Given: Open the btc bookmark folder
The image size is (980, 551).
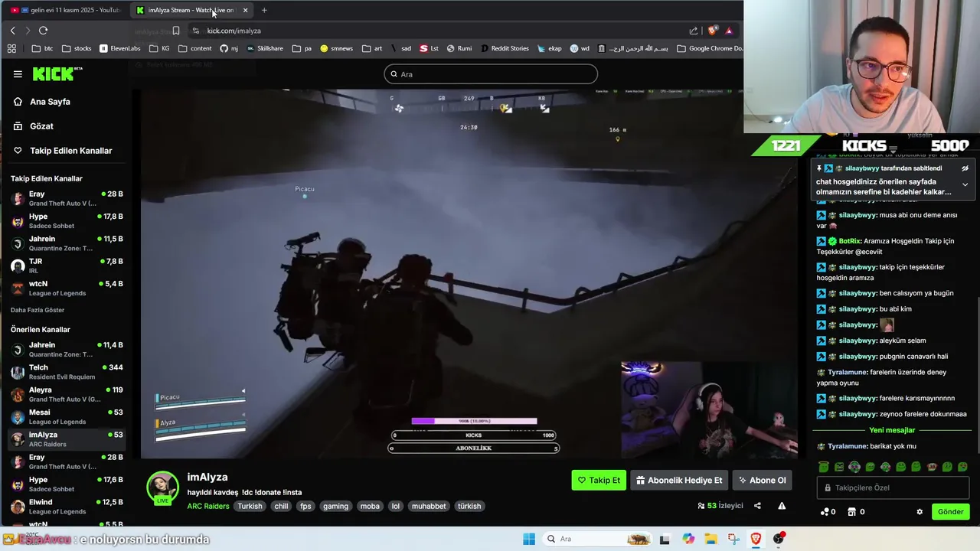Looking at the screenshot, I should point(43,48).
